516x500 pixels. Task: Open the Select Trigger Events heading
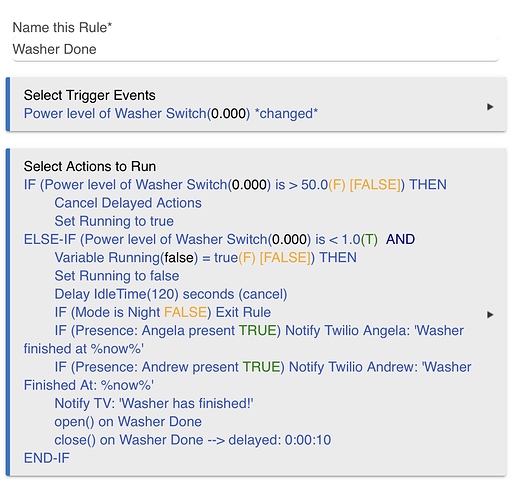(x=89, y=95)
